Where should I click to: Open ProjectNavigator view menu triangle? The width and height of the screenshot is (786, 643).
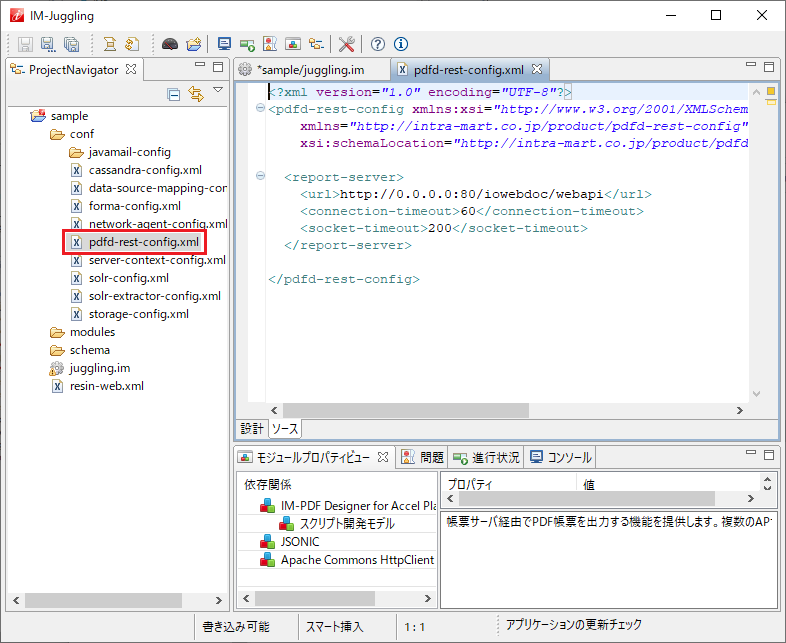pos(218,90)
